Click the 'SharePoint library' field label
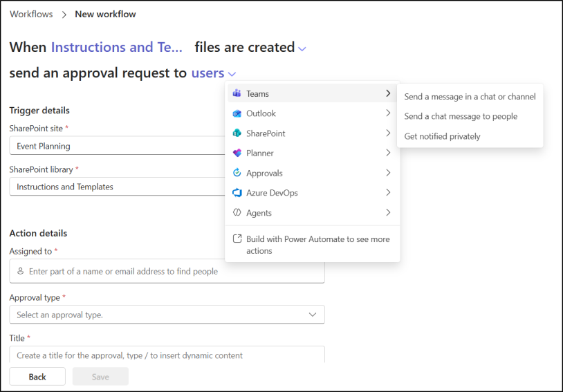 tap(41, 169)
